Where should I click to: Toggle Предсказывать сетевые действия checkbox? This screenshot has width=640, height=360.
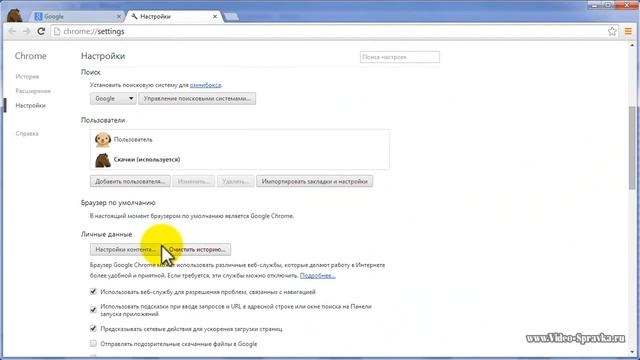pos(93,328)
